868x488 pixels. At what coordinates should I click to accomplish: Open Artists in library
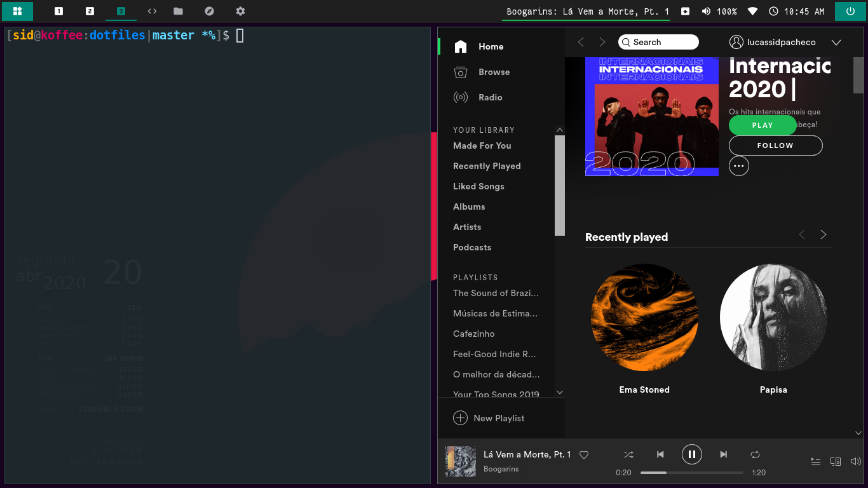coord(467,227)
